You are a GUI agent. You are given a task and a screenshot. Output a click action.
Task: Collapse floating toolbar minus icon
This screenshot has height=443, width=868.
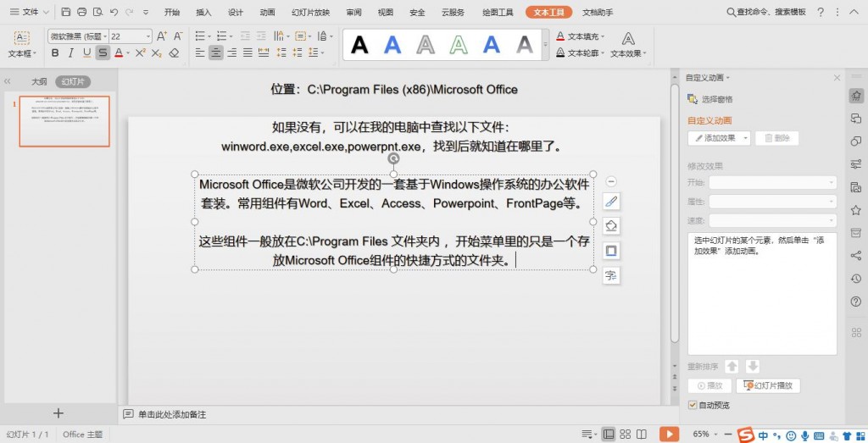click(611, 181)
